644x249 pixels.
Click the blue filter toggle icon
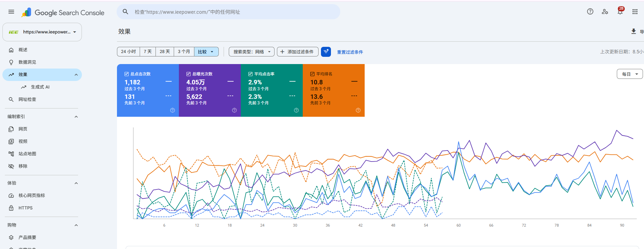coord(326,52)
